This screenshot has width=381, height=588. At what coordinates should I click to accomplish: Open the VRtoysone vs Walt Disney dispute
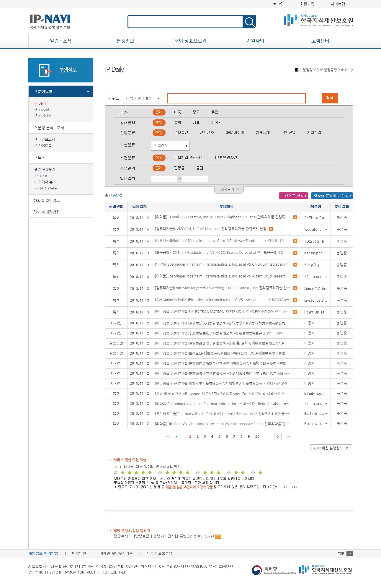pos(221,394)
